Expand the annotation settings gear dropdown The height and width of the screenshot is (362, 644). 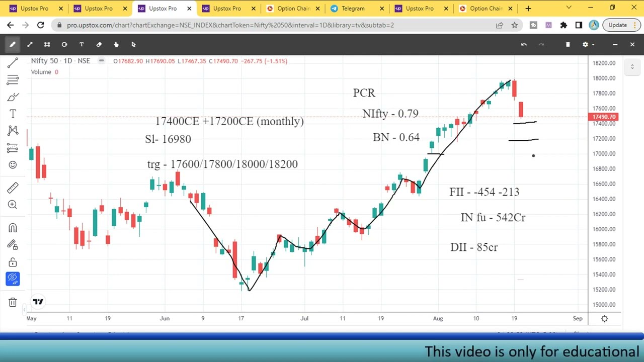tap(588, 44)
